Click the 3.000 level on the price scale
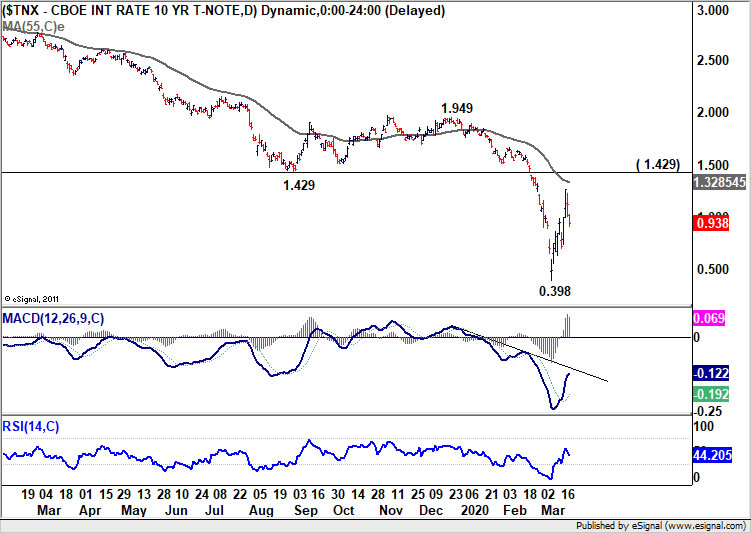Image resolution: width=751 pixels, height=533 pixels. pos(714,11)
